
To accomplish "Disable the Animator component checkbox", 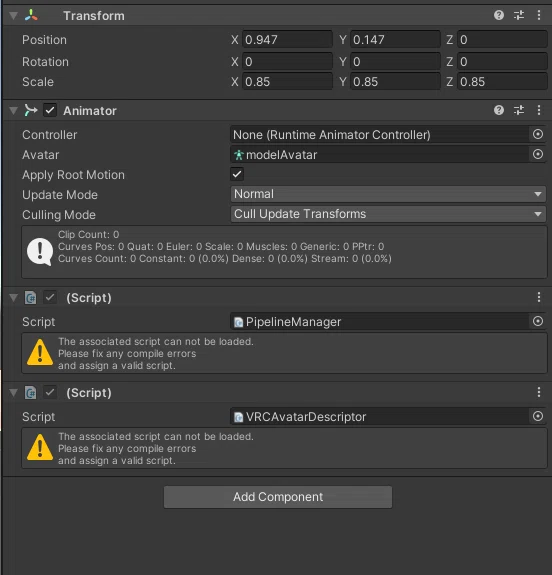I will [50, 110].
